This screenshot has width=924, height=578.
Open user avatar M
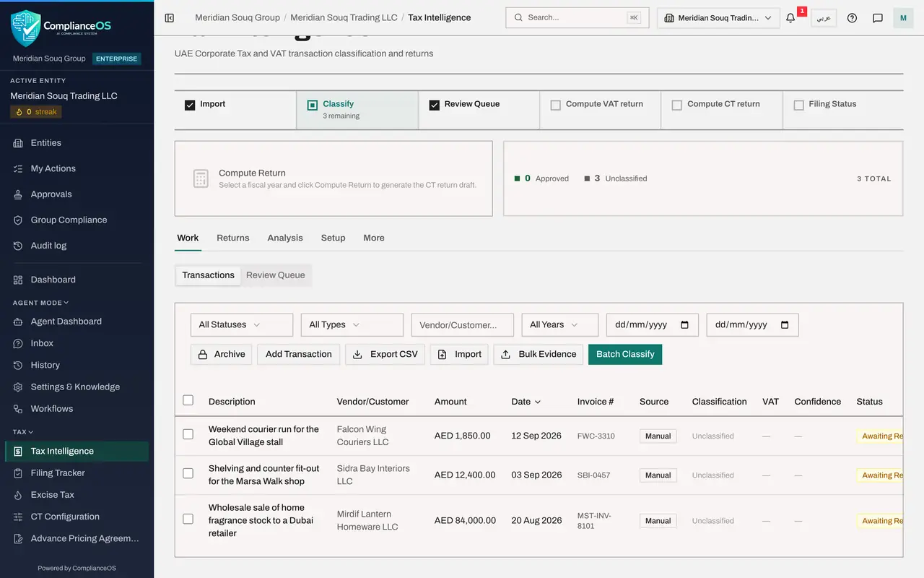(x=903, y=18)
